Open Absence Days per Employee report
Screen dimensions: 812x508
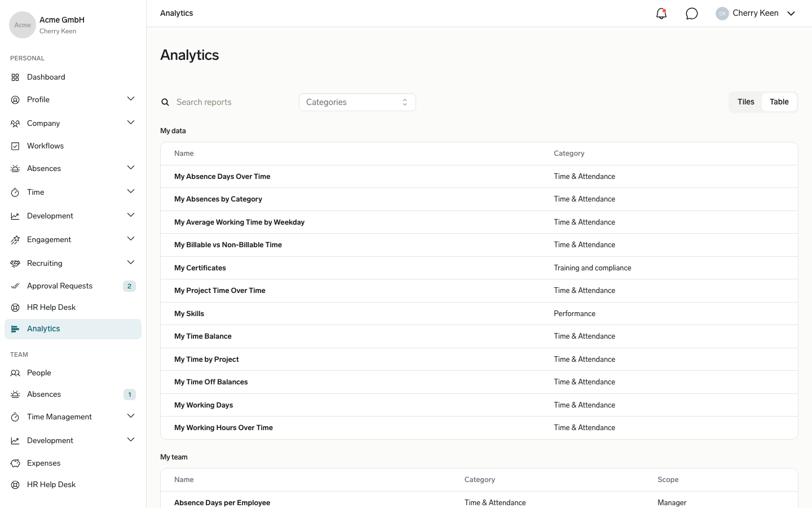(222, 503)
